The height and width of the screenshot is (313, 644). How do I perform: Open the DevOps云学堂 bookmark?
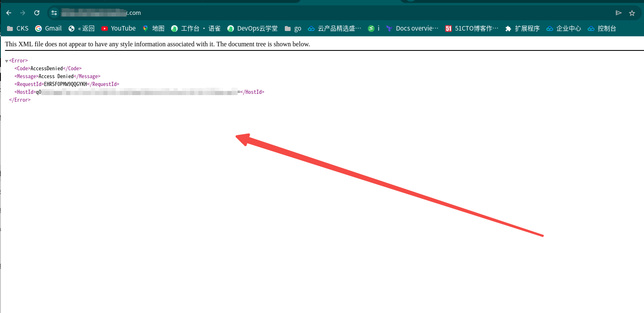[x=252, y=28]
